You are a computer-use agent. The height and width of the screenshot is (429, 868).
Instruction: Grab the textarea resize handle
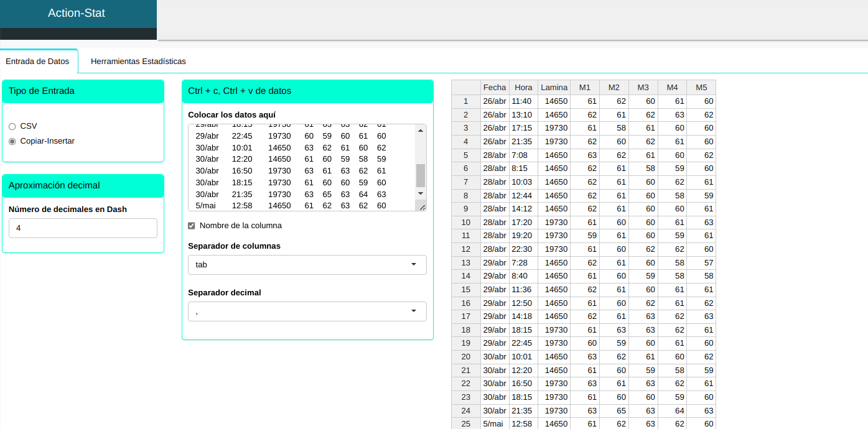tap(422, 207)
